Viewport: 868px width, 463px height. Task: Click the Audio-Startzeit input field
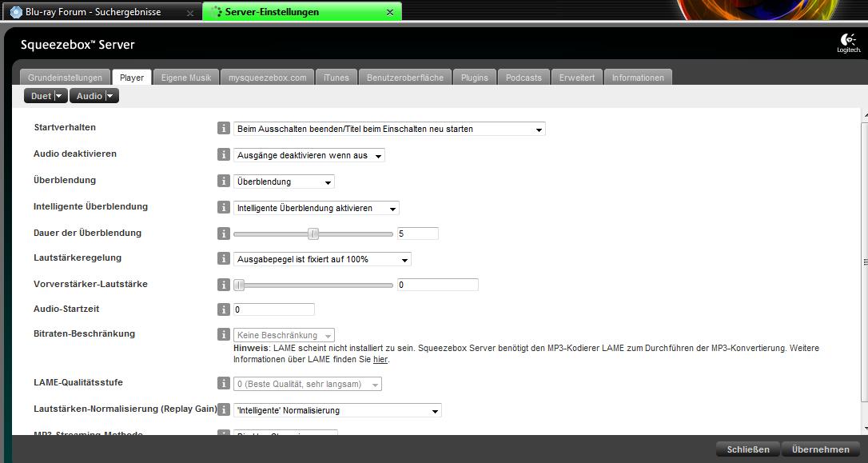(x=274, y=309)
